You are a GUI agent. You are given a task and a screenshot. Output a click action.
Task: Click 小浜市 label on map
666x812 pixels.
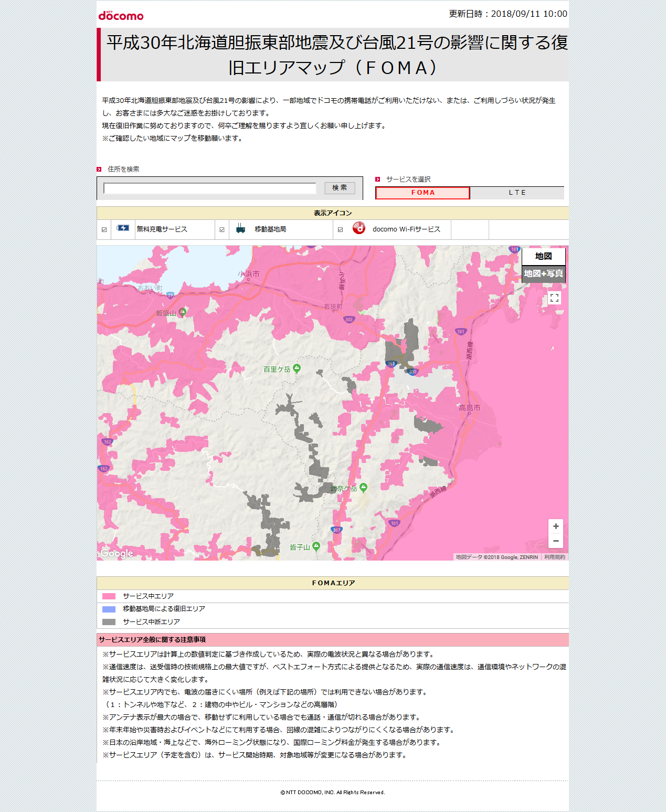click(249, 273)
